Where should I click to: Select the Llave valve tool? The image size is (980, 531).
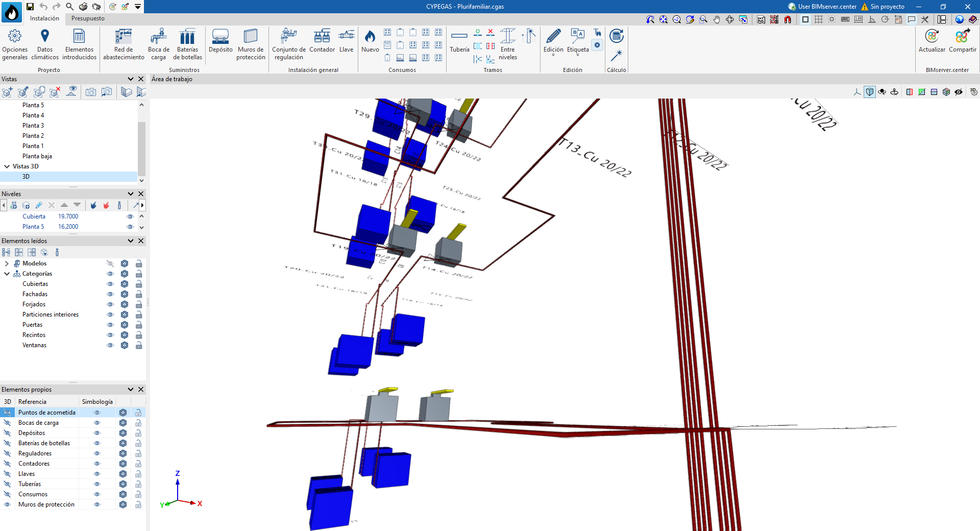point(347,41)
